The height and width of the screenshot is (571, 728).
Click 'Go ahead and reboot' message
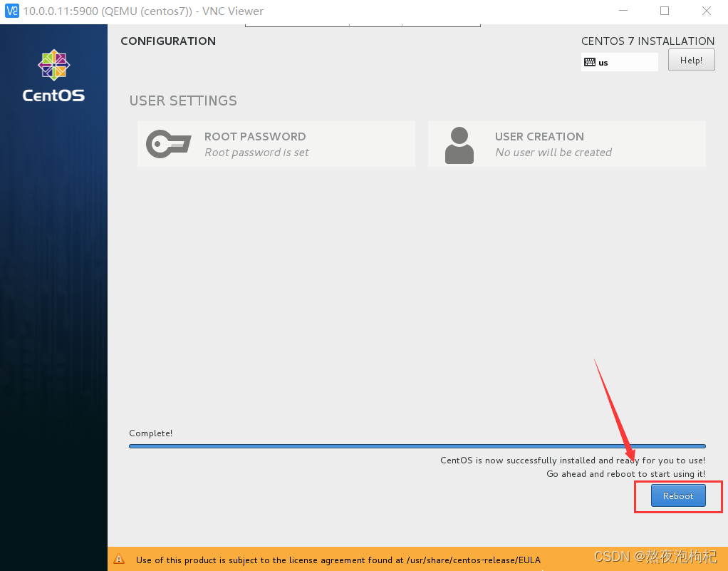626,474
